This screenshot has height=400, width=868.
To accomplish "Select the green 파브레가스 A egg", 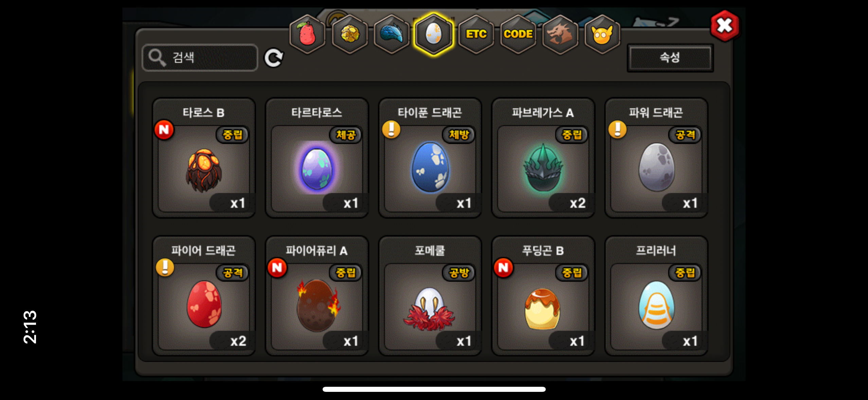I will pos(543,158).
